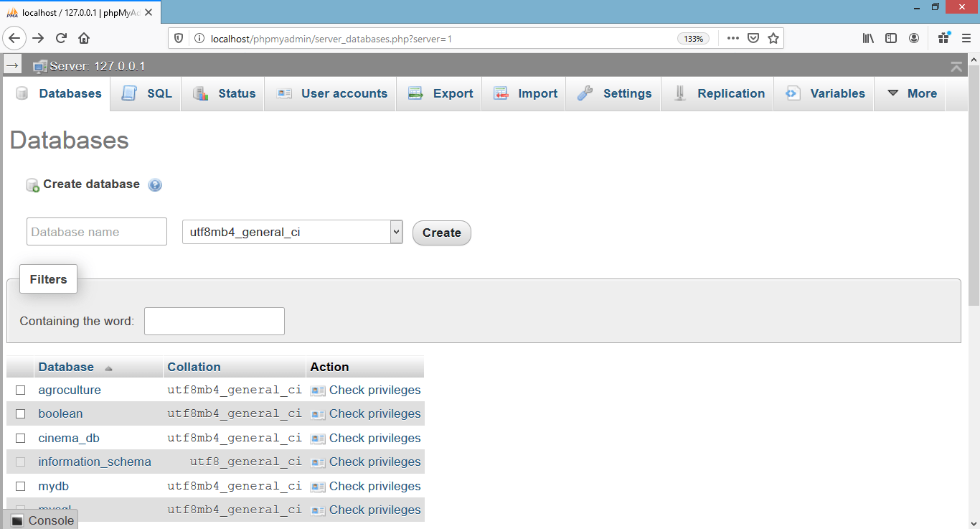Collapse the top menu bar icon
This screenshot has width=980, height=529.
pyautogui.click(x=956, y=66)
